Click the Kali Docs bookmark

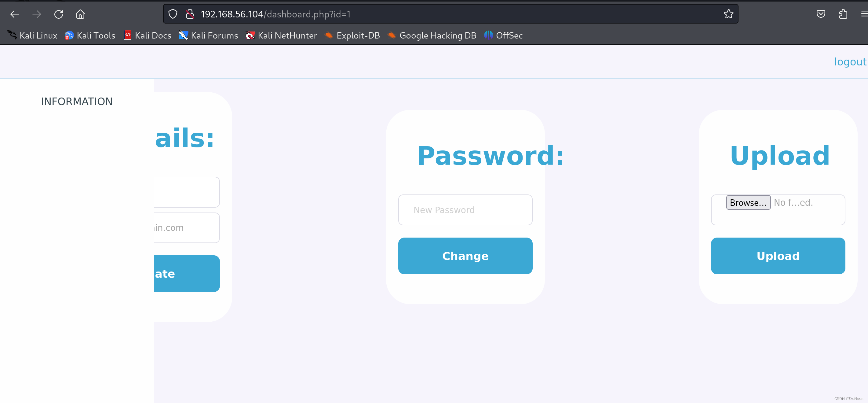tap(153, 35)
